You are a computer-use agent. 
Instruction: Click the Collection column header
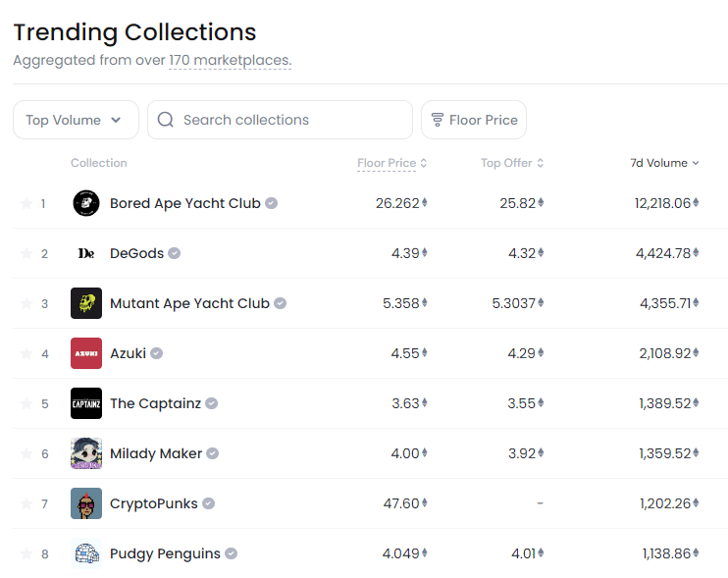click(99, 163)
